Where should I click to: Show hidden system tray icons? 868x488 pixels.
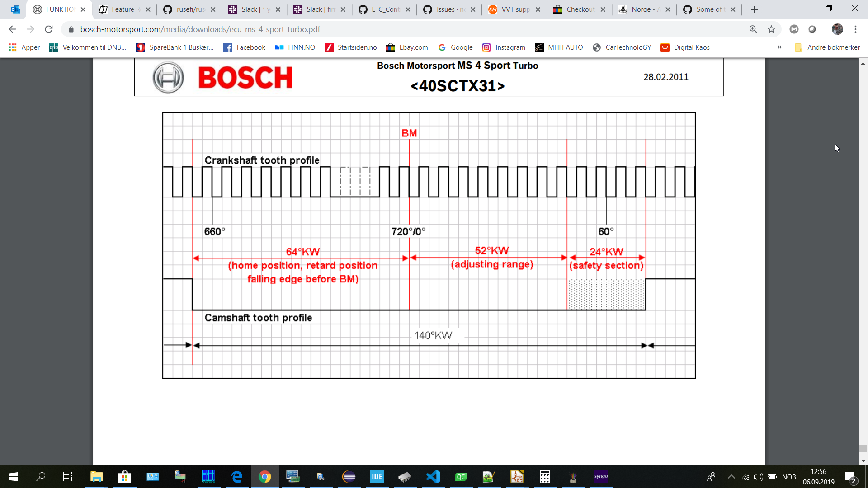click(x=731, y=477)
